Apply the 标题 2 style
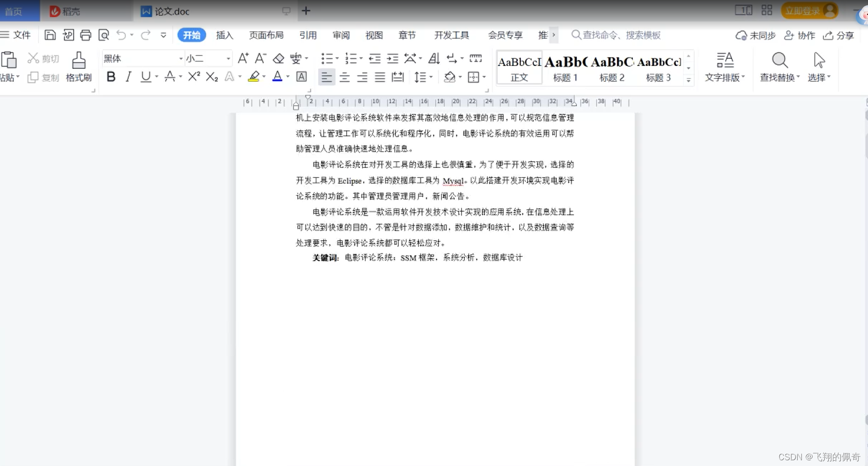The height and width of the screenshot is (466, 868). (612, 68)
